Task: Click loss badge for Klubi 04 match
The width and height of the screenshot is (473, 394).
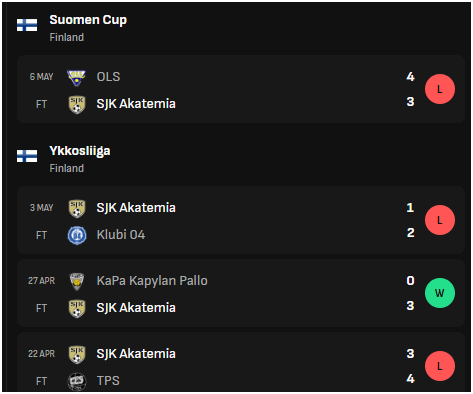Action: click(440, 220)
